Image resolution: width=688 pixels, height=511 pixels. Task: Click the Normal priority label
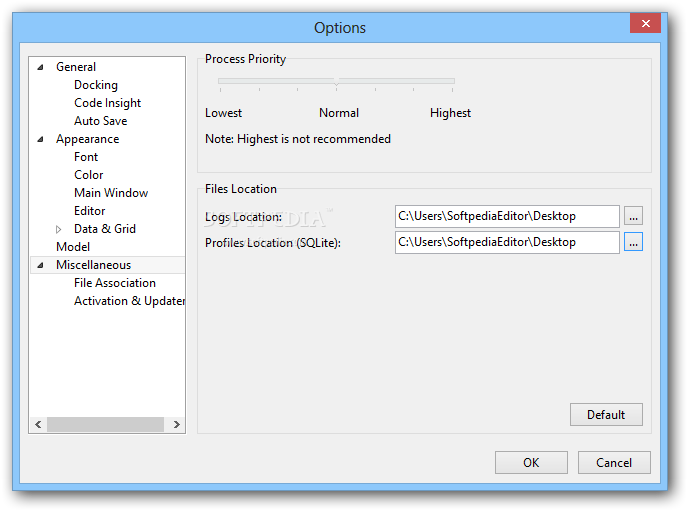point(339,113)
